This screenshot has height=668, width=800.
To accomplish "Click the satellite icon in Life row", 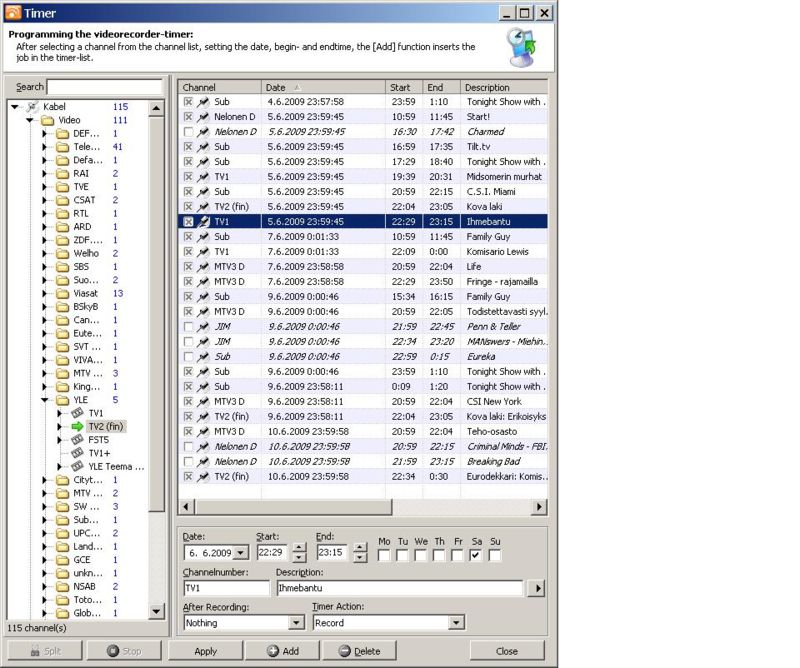I will pos(203,266).
